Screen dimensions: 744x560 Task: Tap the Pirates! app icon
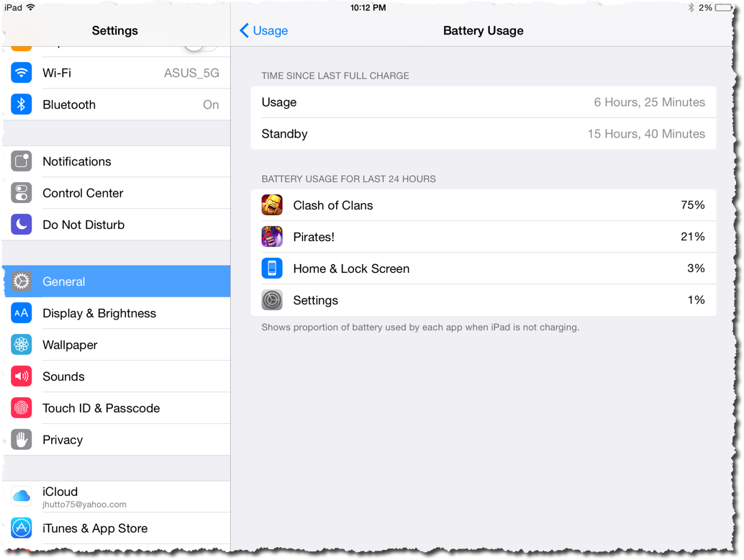(x=272, y=237)
